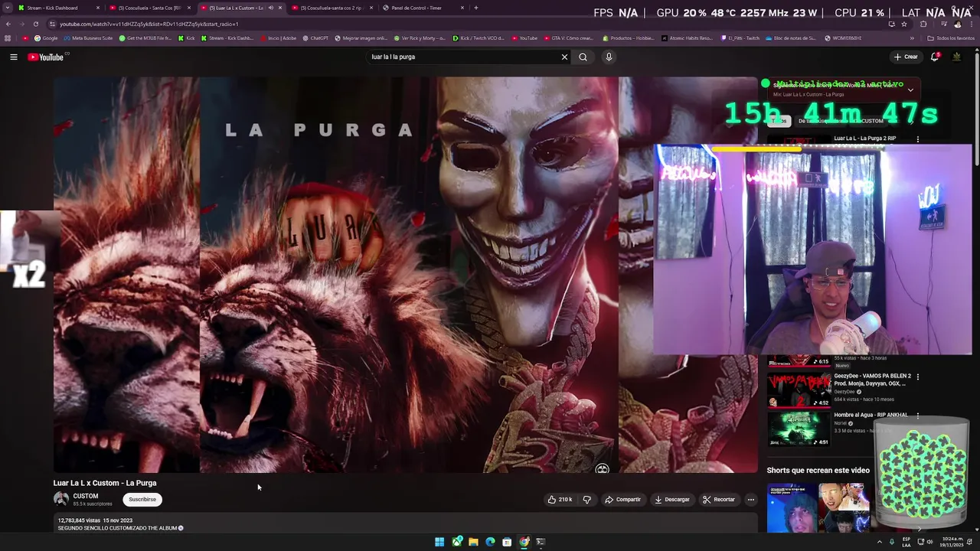
Task: Open the Crear menu
Action: 906,57
